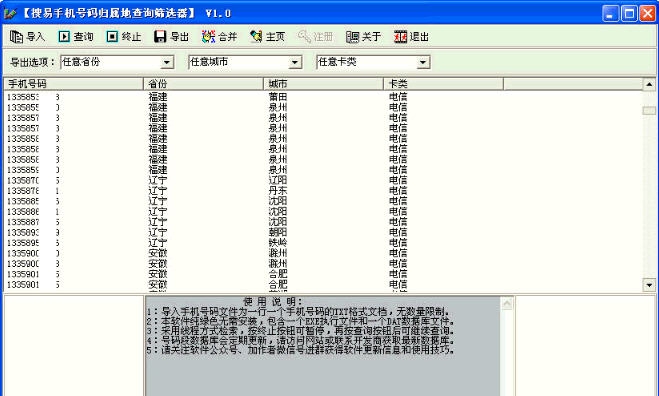This screenshot has width=659, height=396.
Task: Click the application icon in title bar
Action: point(9,13)
